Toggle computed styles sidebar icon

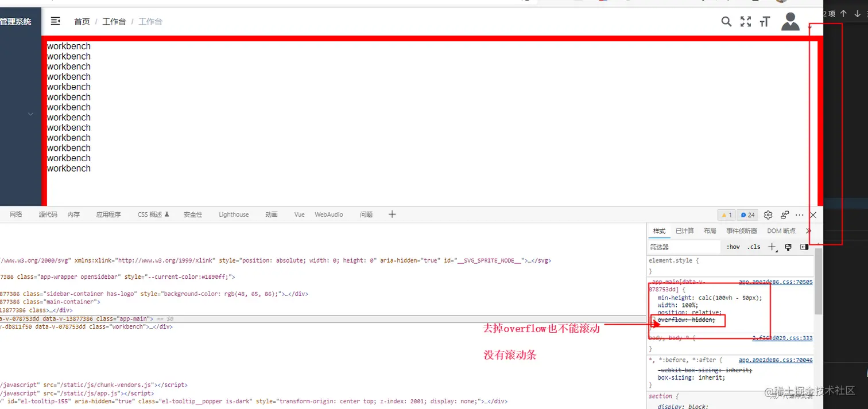[804, 247]
